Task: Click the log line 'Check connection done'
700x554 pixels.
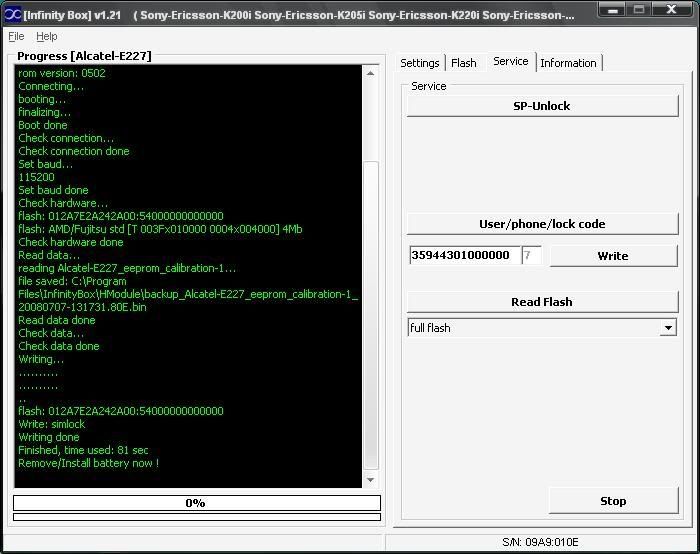Action: 74,151
